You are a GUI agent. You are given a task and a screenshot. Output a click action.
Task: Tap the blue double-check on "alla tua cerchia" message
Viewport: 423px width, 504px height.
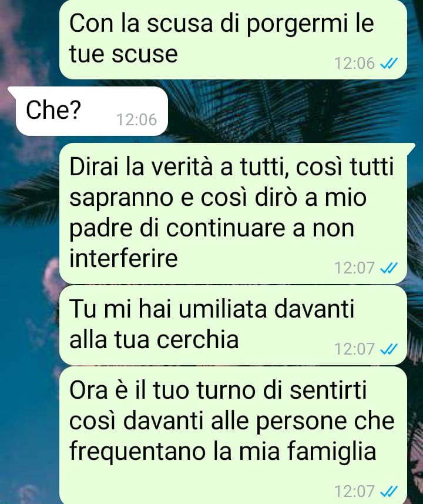389,349
